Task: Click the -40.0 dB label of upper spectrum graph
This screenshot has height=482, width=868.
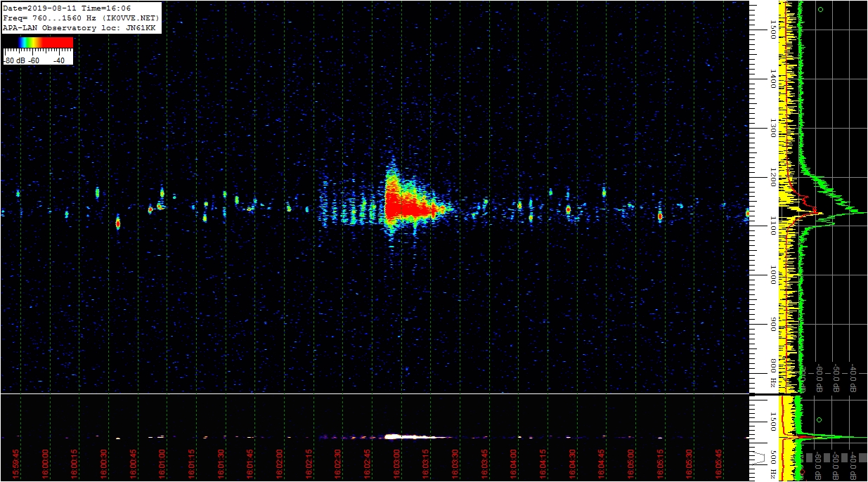Action: (x=853, y=378)
